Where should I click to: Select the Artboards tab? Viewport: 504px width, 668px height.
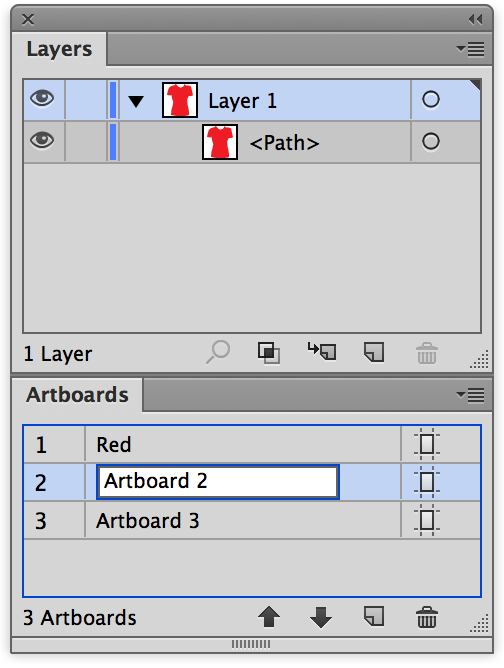click(x=77, y=395)
